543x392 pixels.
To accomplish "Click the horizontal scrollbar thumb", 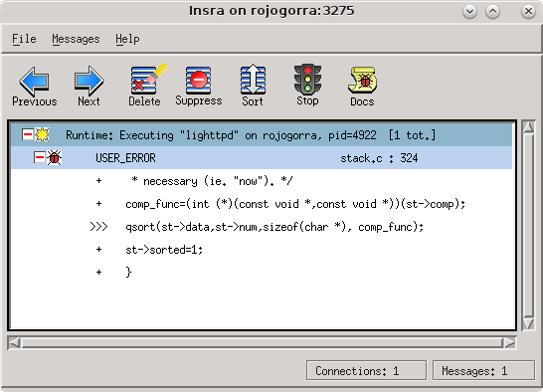I will 263,343.
